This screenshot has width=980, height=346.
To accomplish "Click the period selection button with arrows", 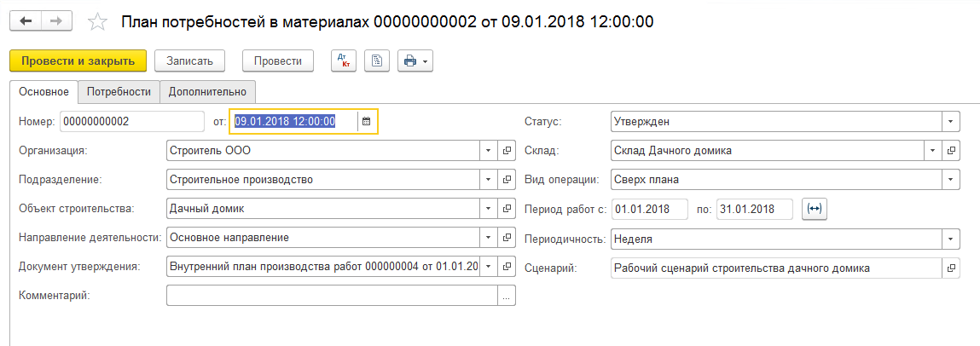I will point(815,210).
